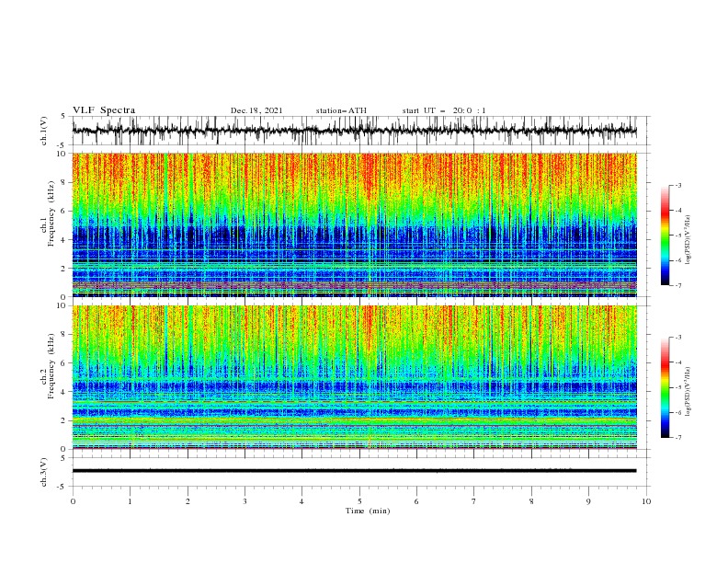Image resolution: width=728 pixels, height=563 pixels.
Task: Click the ch.1 "Frequency (kHz)" axis label
Action: coord(51,212)
